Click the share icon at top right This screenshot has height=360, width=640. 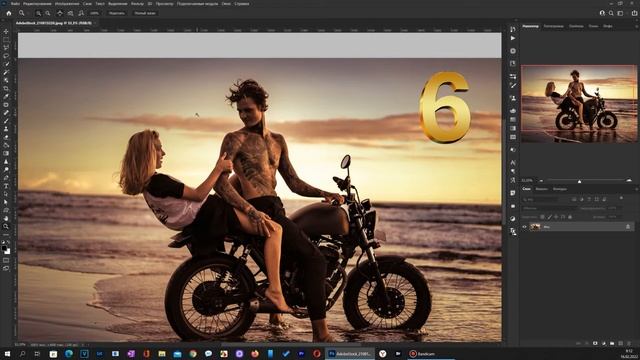(x=634, y=13)
